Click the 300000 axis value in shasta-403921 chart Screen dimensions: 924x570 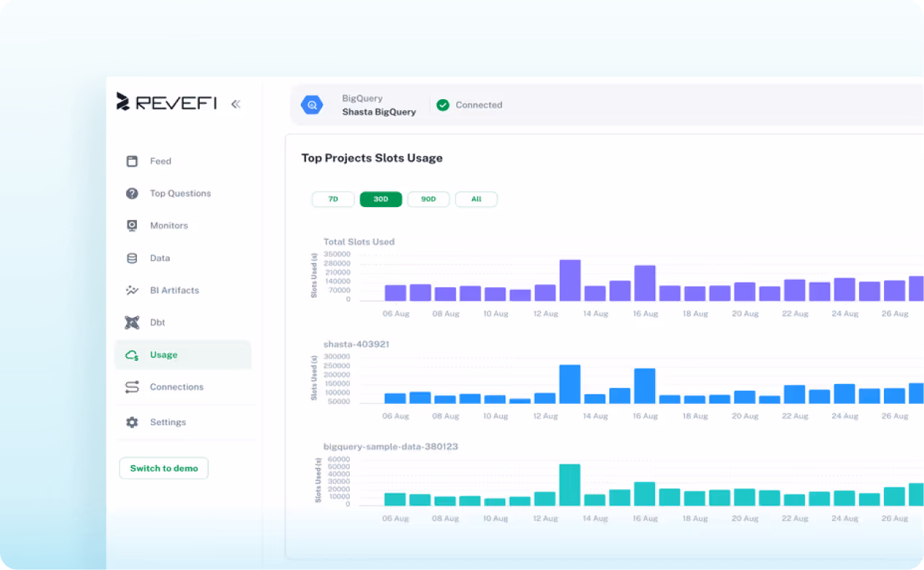coord(337,357)
